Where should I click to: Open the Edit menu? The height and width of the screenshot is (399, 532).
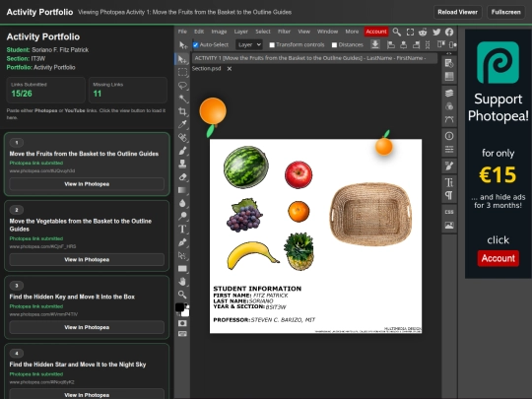tap(199, 32)
